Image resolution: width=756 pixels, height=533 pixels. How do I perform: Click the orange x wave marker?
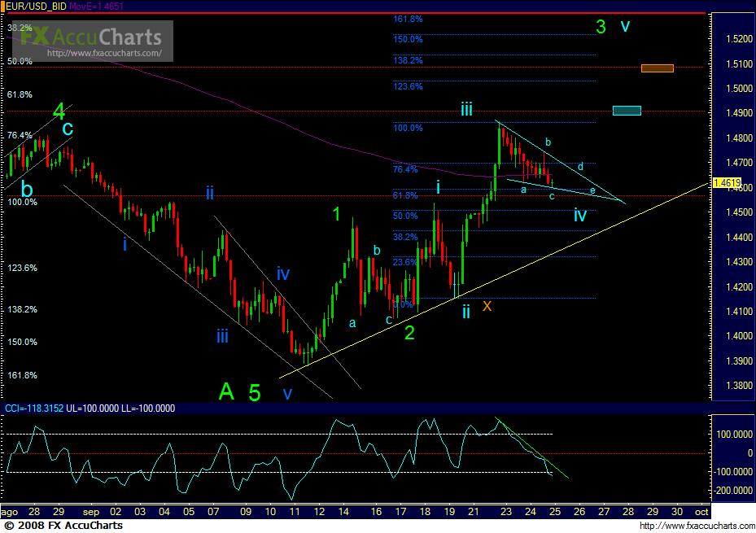tap(487, 306)
